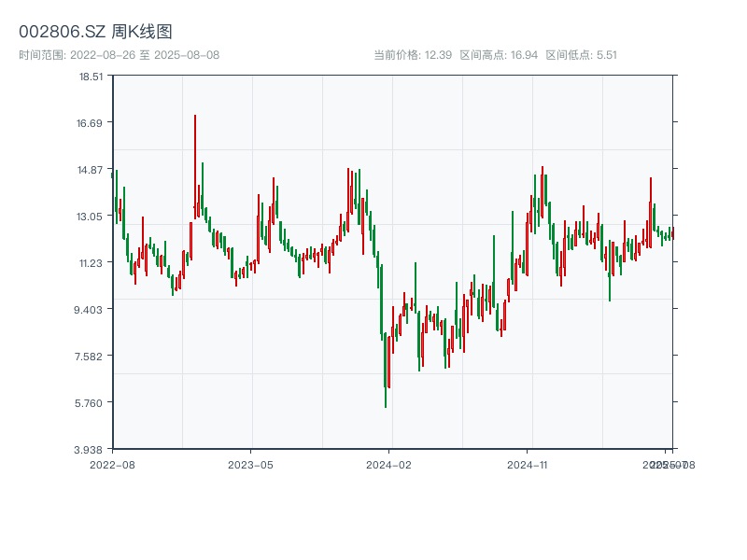Click the lowest green candle near 5.51
This screenshot has height=560, width=747.
pyautogui.click(x=385, y=370)
